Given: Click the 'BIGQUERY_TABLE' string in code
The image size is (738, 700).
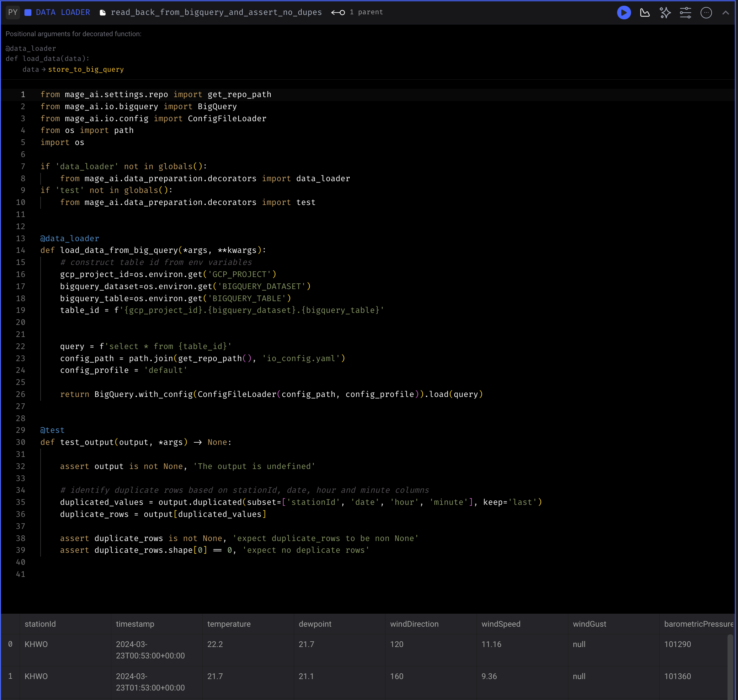Looking at the screenshot, I should 247,299.
